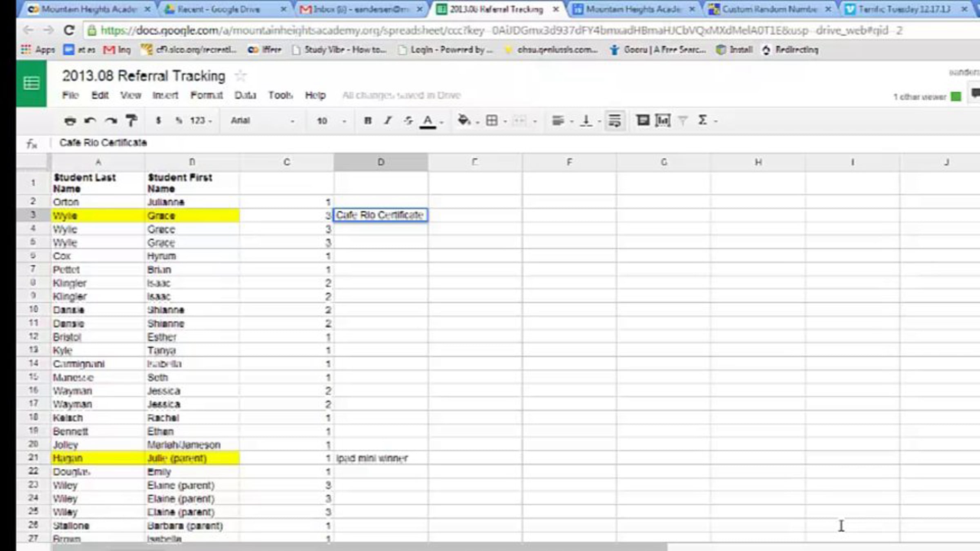Expand the 123 number format dropdown
980x551 pixels.
[x=200, y=121]
